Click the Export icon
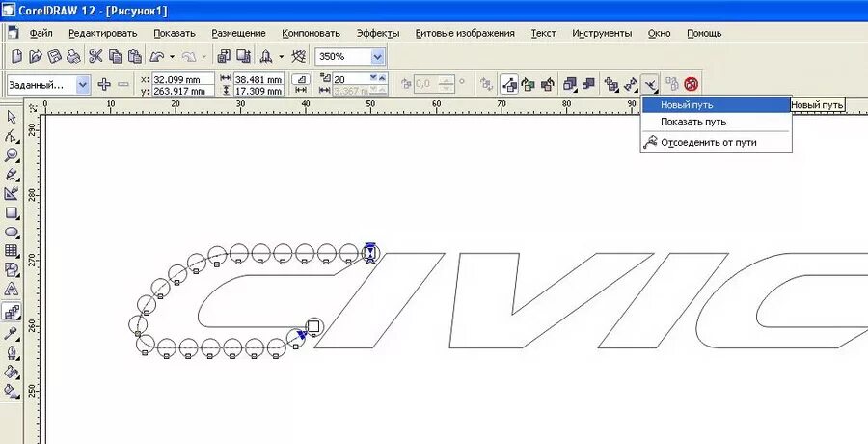The image size is (868, 444). (x=244, y=57)
